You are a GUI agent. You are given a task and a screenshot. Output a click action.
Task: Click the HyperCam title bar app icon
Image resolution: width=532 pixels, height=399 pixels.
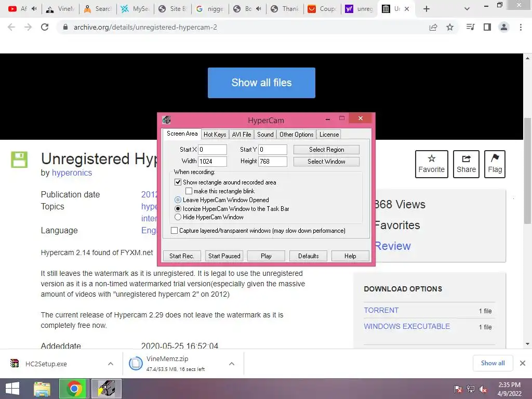[166, 119]
